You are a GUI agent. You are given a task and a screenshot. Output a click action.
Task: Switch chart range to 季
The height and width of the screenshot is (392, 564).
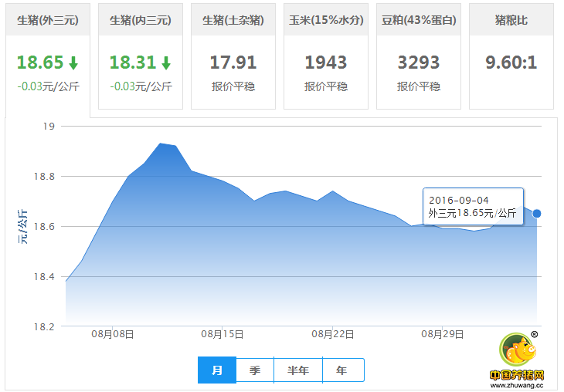255,370
